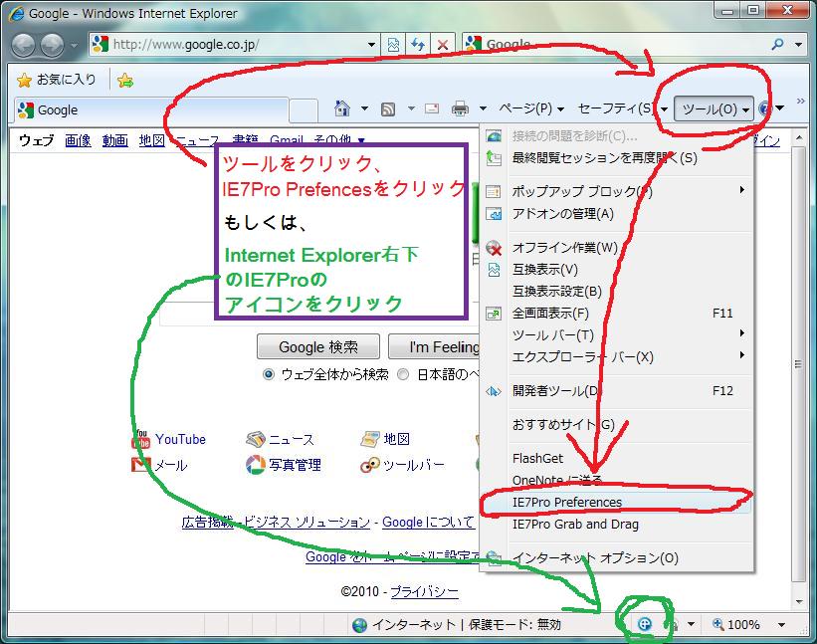Click the globe internet zone icon
Screen dimensions: 817x644
(x=359, y=625)
